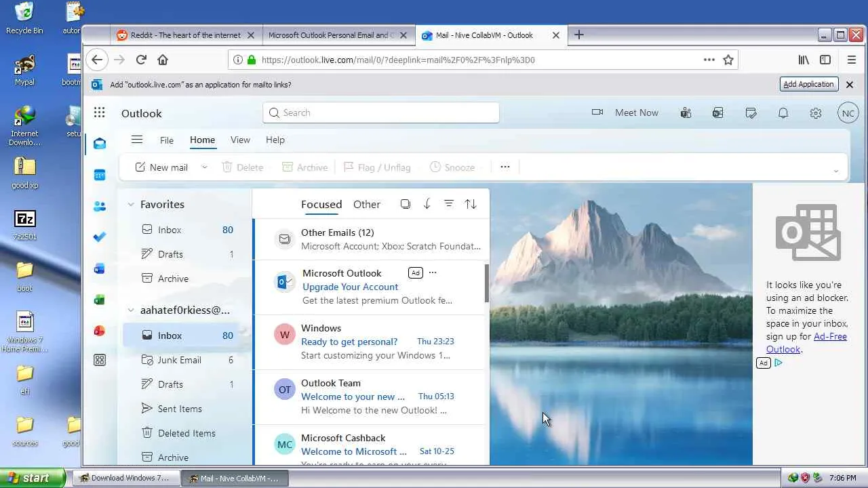
Task: Select Mail icon in Outlook left rail
Action: [100, 144]
